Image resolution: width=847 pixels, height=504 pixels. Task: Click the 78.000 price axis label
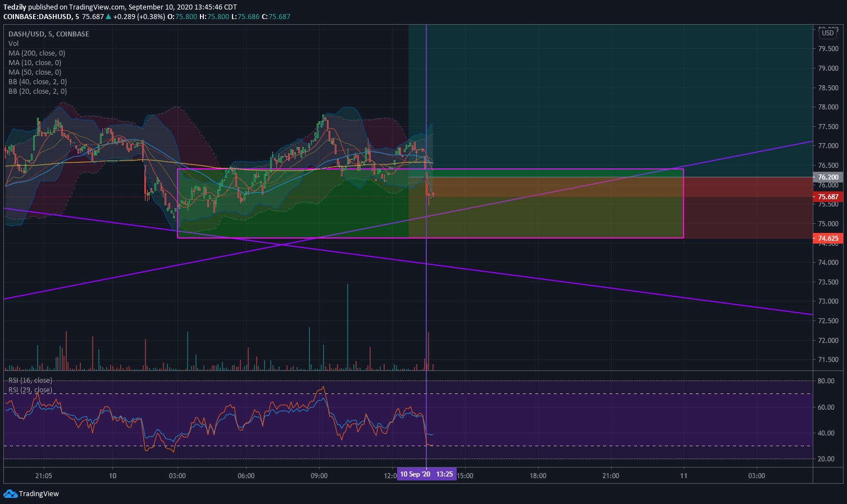click(x=828, y=107)
